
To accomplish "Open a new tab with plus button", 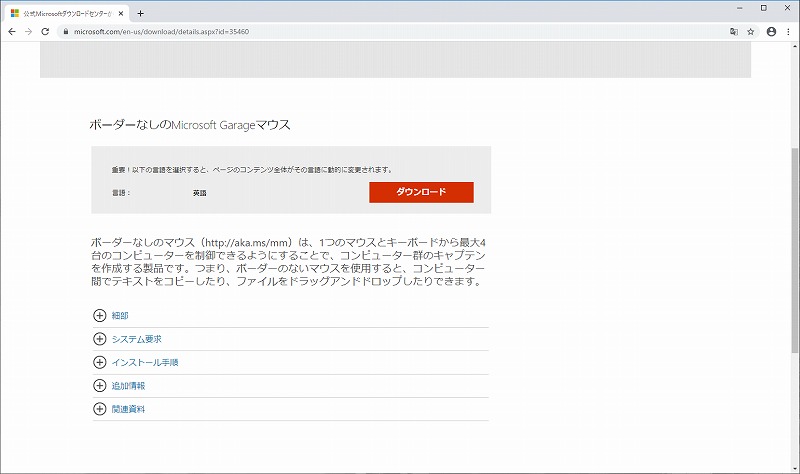I will 140,14.
